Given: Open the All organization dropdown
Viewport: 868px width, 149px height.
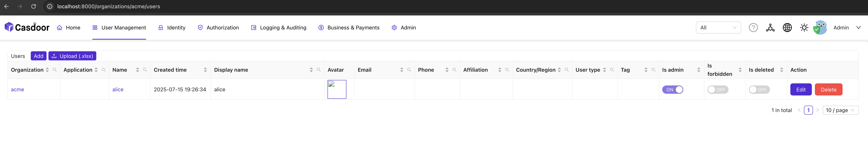Looking at the screenshot, I should (x=718, y=28).
